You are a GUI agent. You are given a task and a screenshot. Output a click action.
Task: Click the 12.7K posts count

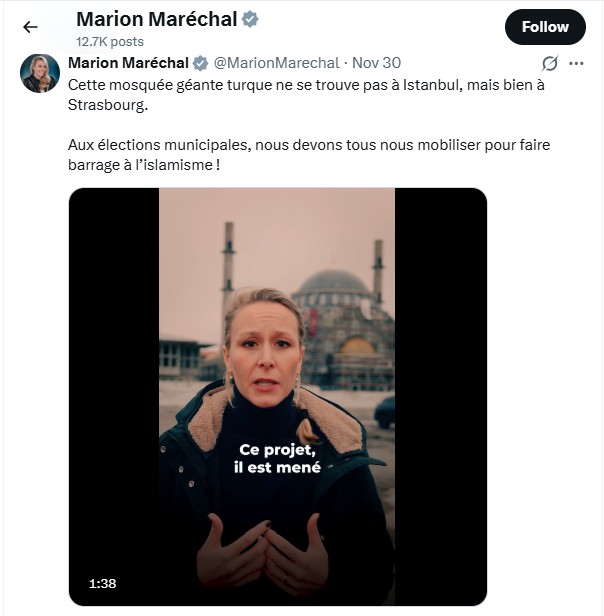[x=110, y=42]
